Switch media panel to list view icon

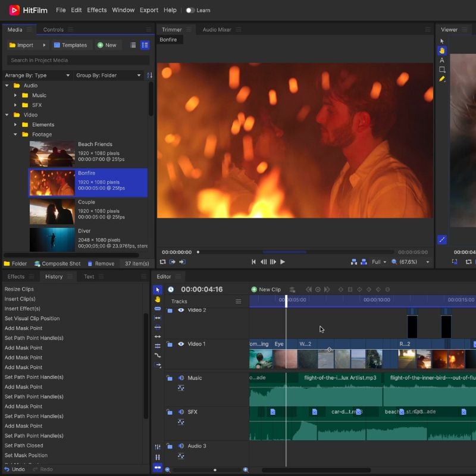click(x=133, y=45)
